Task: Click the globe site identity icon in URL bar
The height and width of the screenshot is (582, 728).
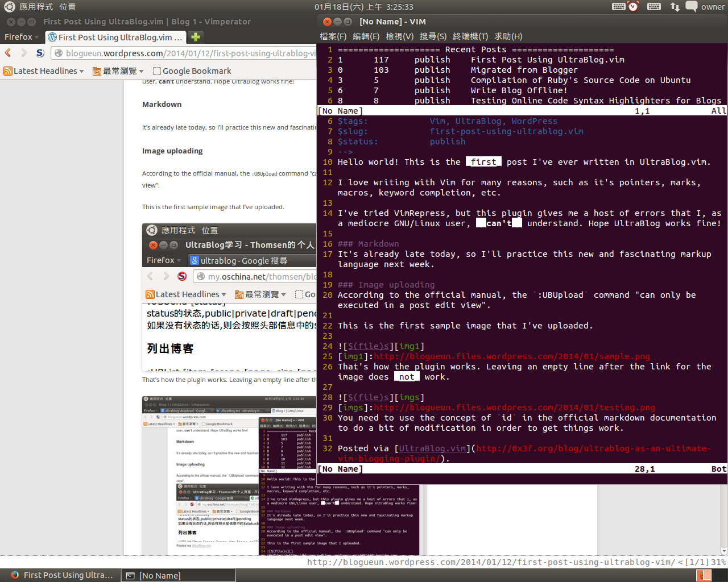Action: coord(58,53)
